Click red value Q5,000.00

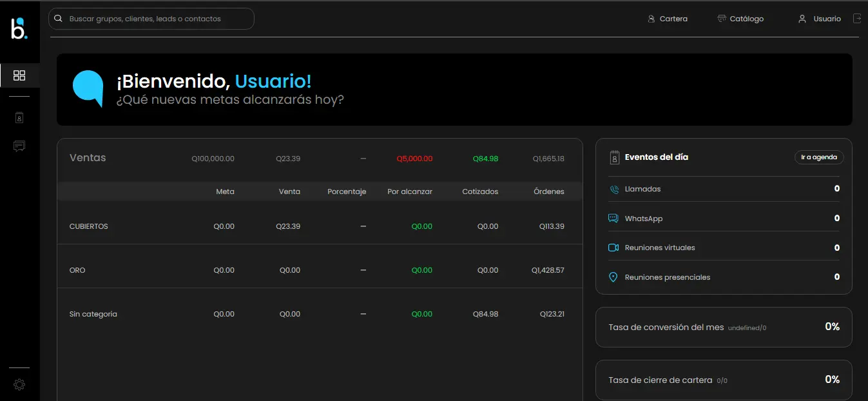click(414, 159)
